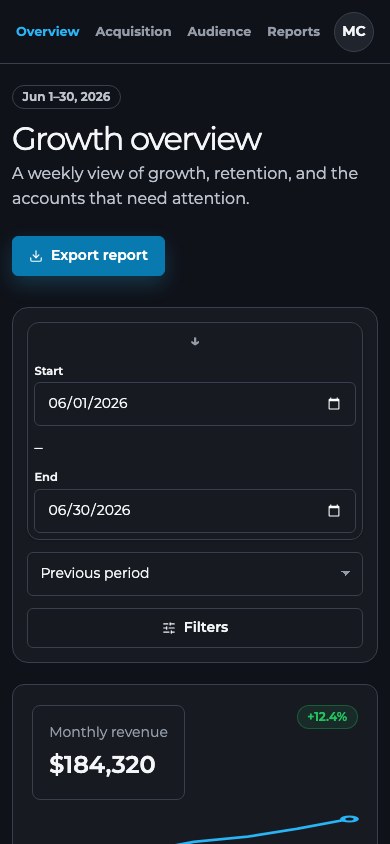Switch to the Audience tab

pos(219,32)
